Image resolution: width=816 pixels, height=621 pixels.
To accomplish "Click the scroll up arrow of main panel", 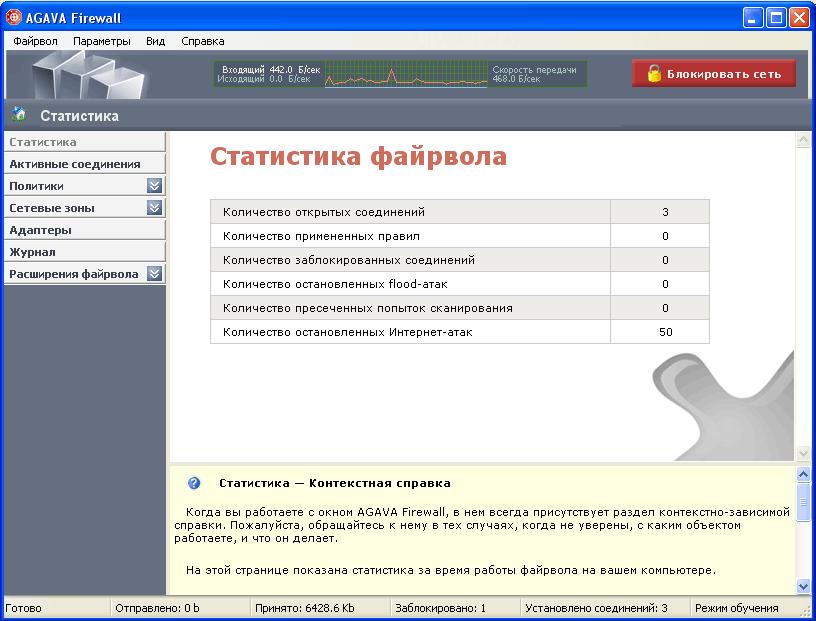I will pos(802,140).
